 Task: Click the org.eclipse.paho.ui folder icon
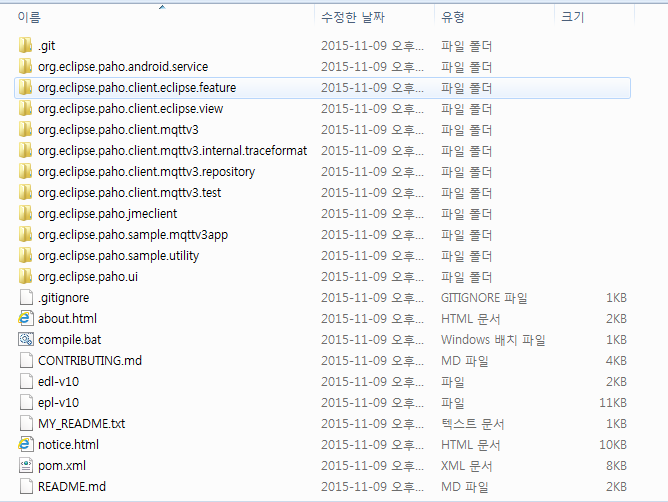(x=26, y=277)
